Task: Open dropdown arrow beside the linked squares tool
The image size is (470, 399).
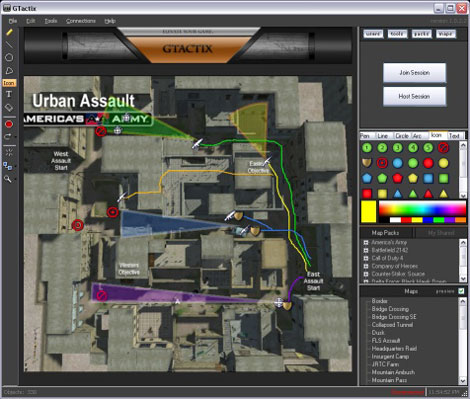Action: click(x=15, y=166)
